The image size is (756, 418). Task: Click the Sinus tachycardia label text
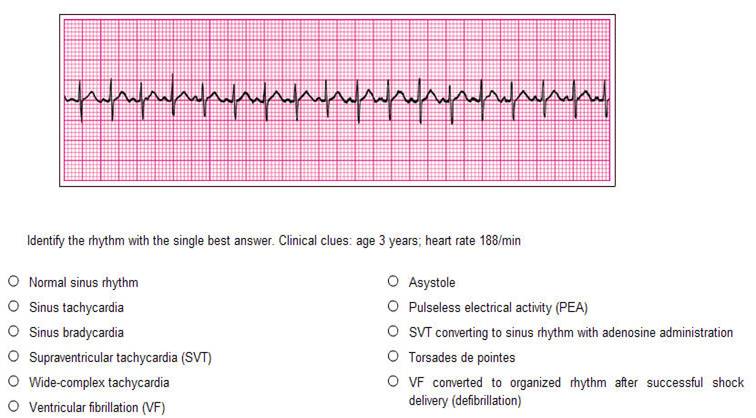76,308
